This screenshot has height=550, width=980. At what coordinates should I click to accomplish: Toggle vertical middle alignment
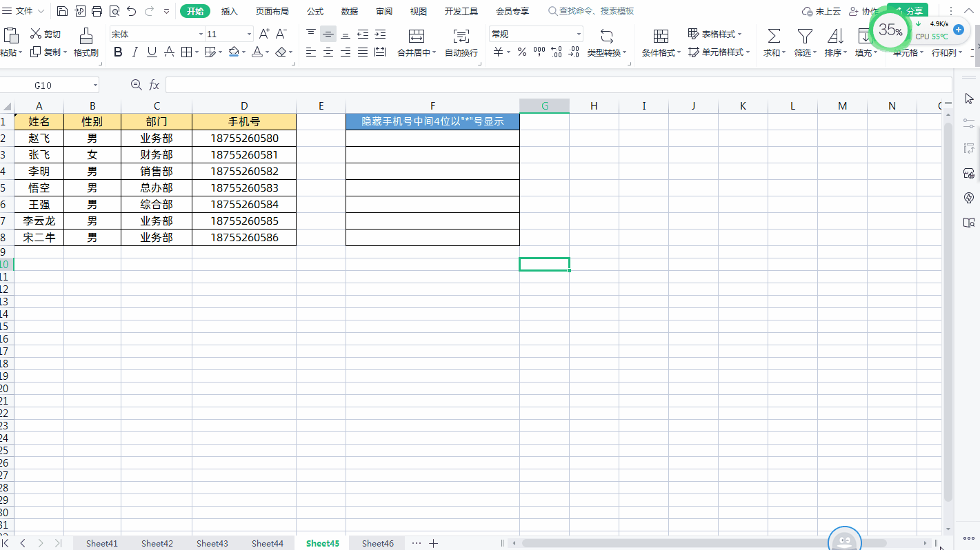tap(328, 34)
